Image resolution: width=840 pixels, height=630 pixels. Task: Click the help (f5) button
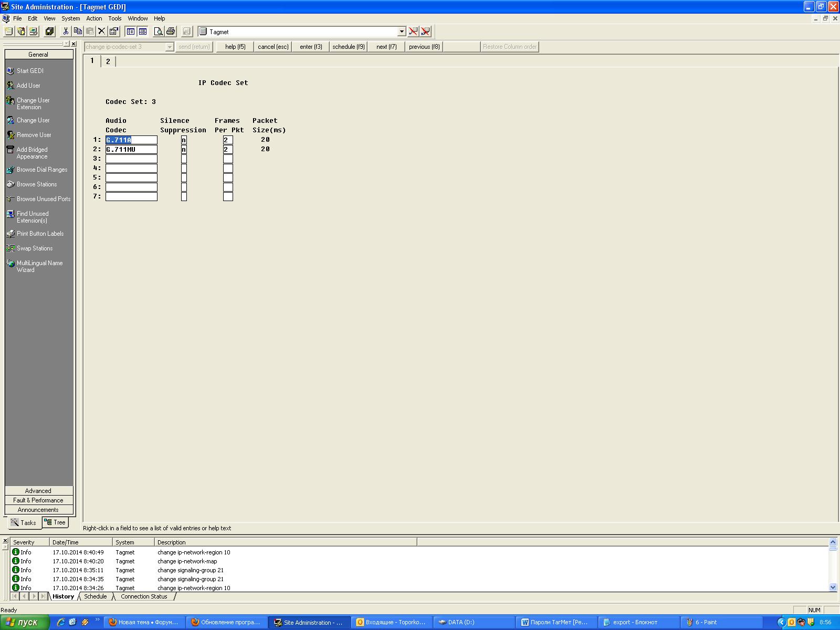point(235,47)
